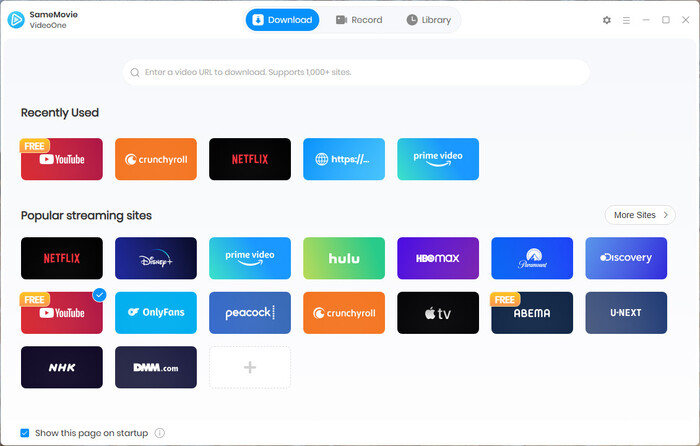Select the Hulu site tile
This screenshot has width=700, height=446.
coord(344,258)
